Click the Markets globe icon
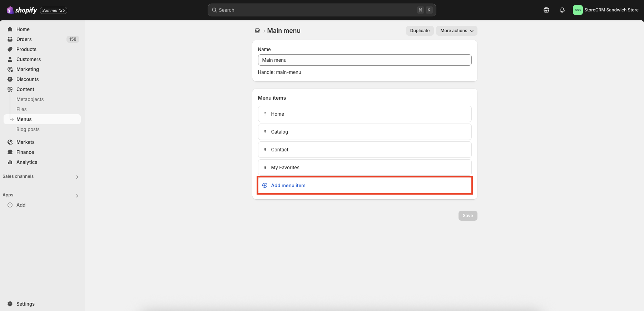This screenshot has width=644, height=311. pyautogui.click(x=10, y=142)
